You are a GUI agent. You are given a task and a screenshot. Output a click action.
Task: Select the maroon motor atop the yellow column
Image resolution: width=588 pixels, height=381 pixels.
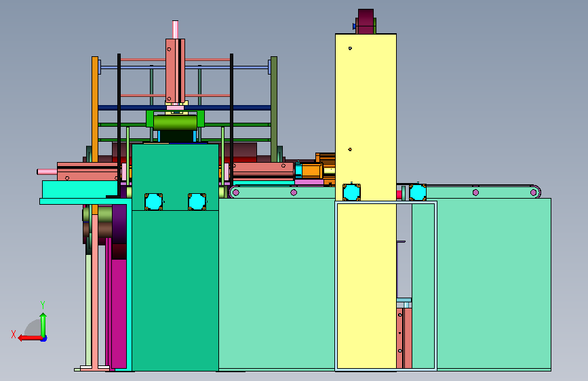[x=366, y=22]
